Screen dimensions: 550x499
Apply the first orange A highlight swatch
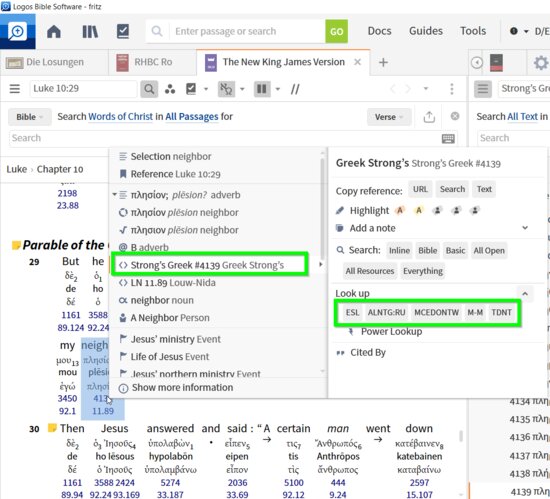click(x=400, y=210)
